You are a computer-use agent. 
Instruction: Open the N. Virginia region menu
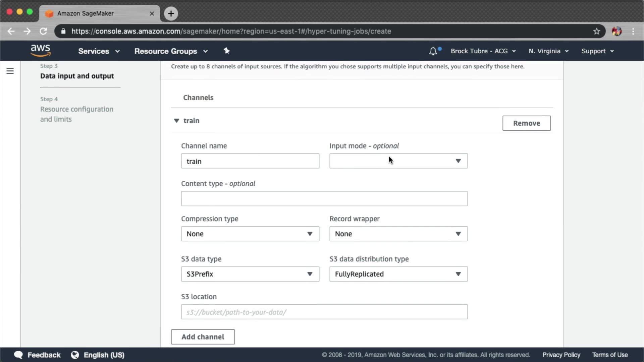[x=548, y=51]
